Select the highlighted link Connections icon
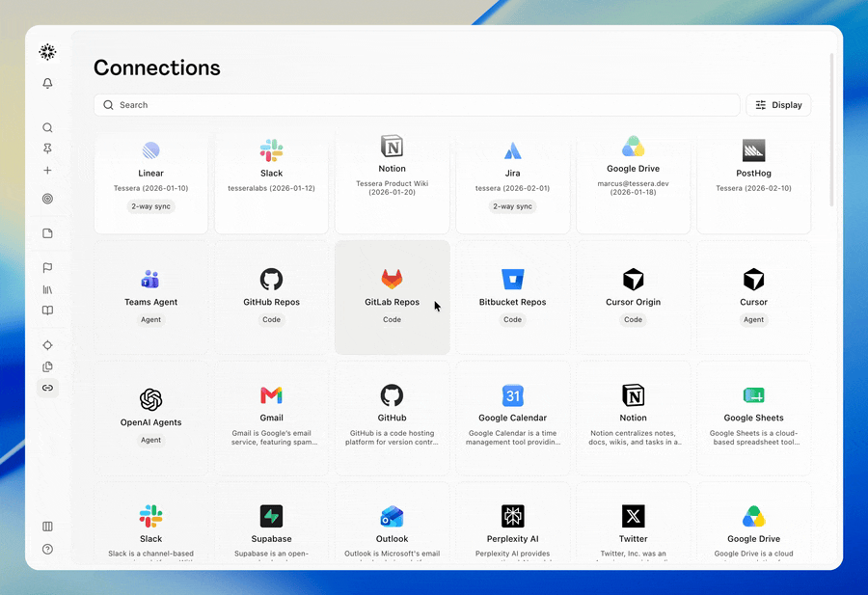This screenshot has height=595, width=868. click(47, 388)
